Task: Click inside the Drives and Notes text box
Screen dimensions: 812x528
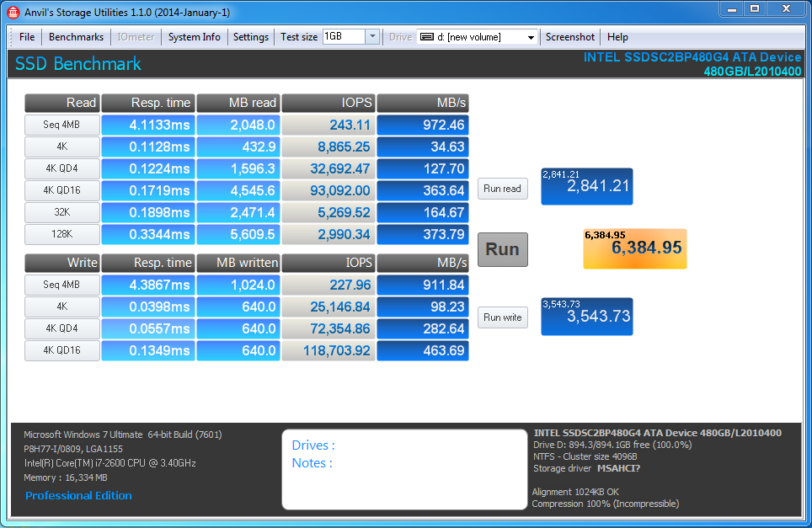Action: (x=403, y=480)
